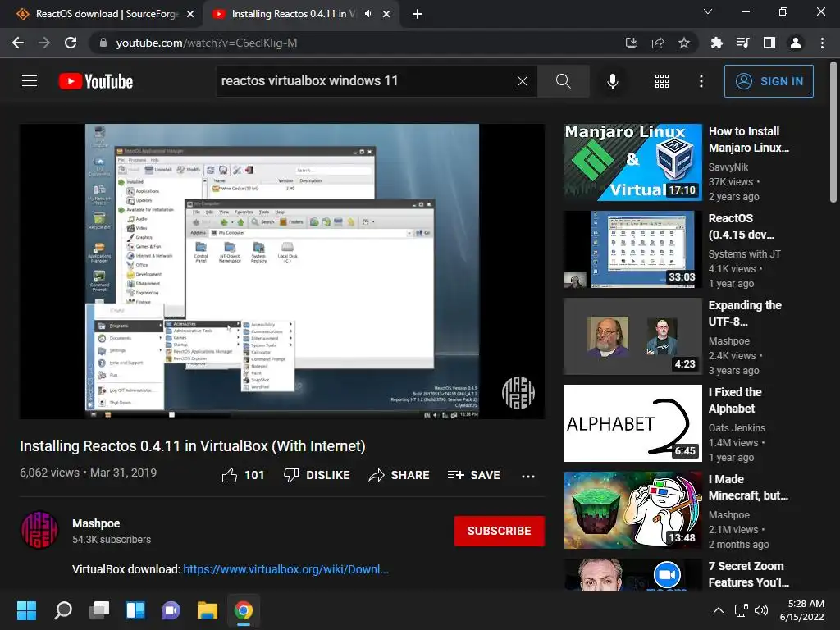840x630 pixels.
Task: Open the clock and date panel
Action: [802, 610]
